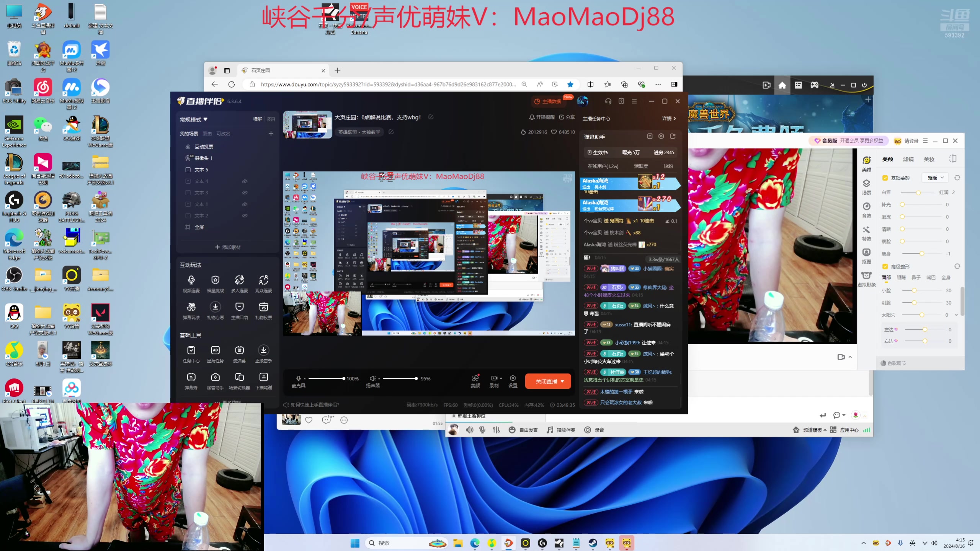Select 场景 in the beauty app sidebar
The image size is (980, 551).
pyautogui.click(x=866, y=187)
